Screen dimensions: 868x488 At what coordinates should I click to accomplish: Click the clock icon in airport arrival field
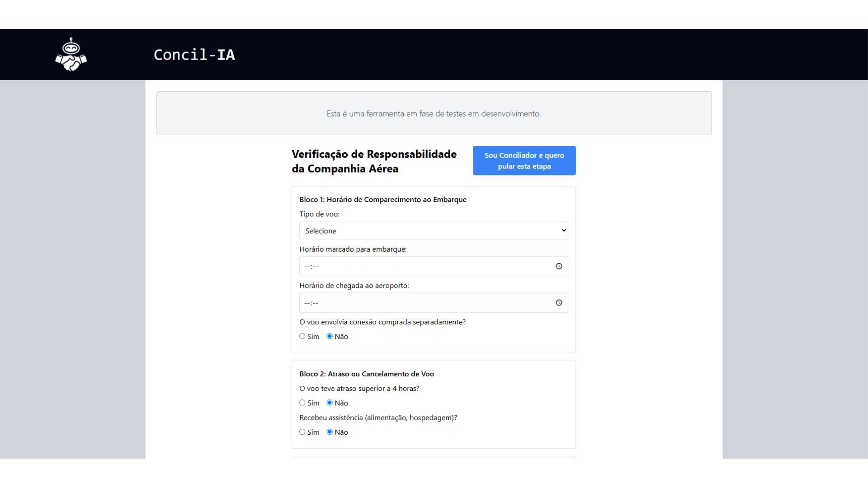(x=559, y=303)
